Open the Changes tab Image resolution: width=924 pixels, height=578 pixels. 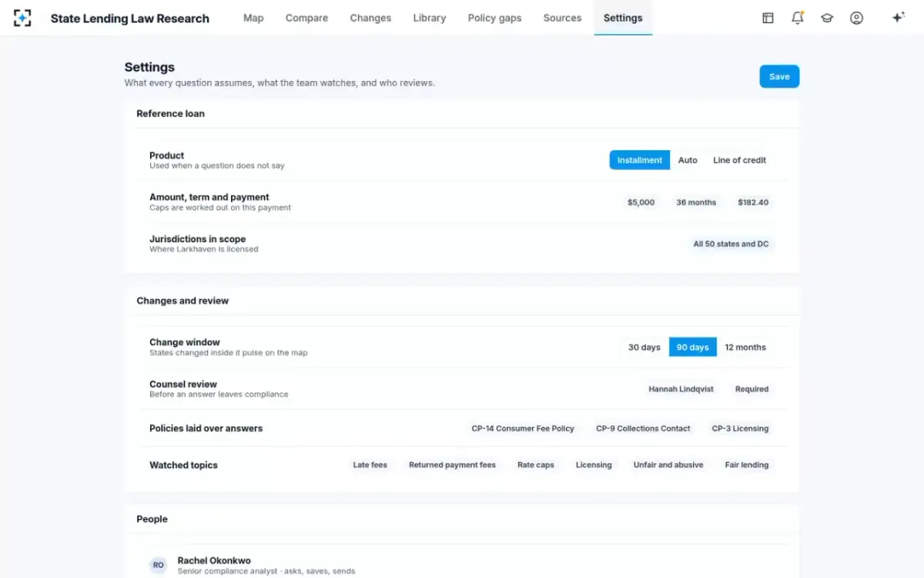370,18
